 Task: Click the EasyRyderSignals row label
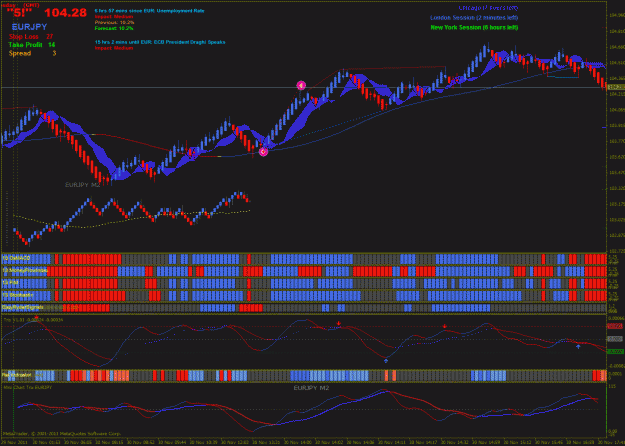click(22, 307)
